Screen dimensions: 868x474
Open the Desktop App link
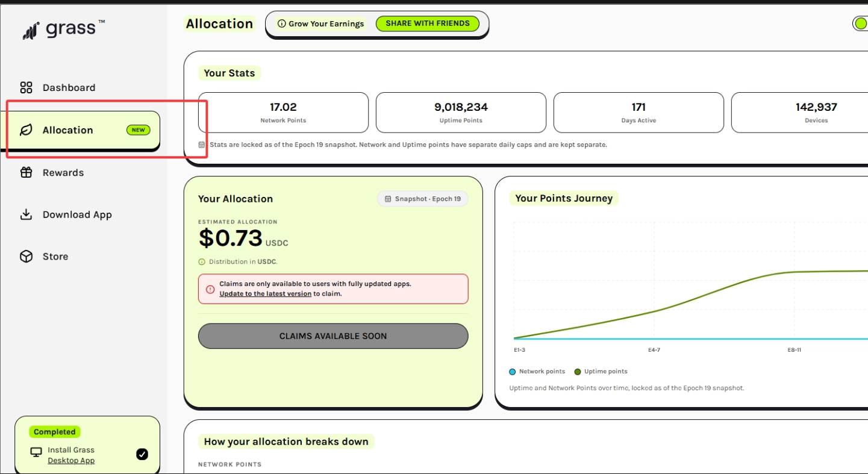click(71, 461)
